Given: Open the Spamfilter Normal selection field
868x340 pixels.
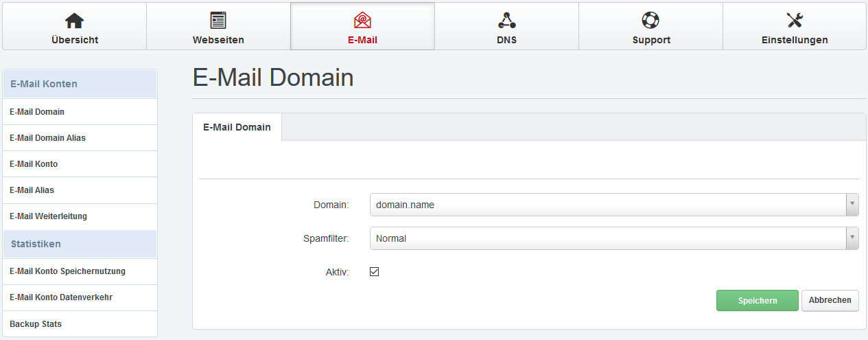Looking at the screenshot, I should point(607,238).
